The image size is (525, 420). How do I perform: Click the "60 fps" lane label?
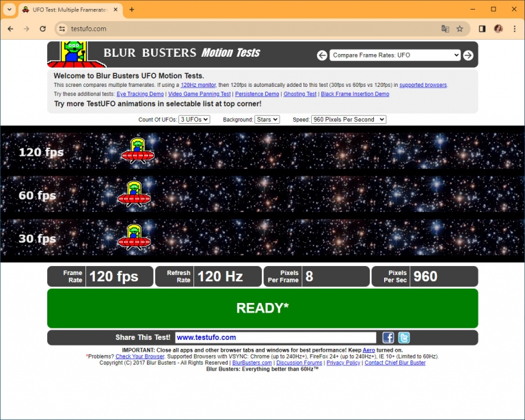37,196
